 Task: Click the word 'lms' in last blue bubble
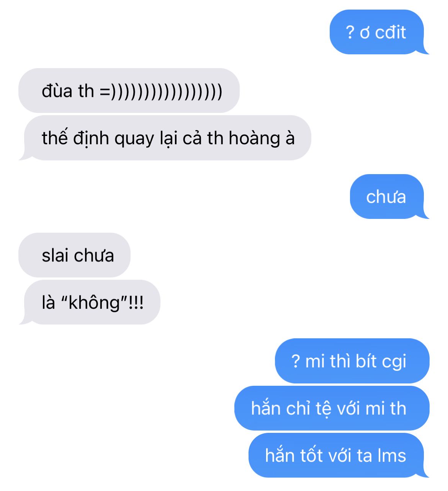click(x=392, y=456)
